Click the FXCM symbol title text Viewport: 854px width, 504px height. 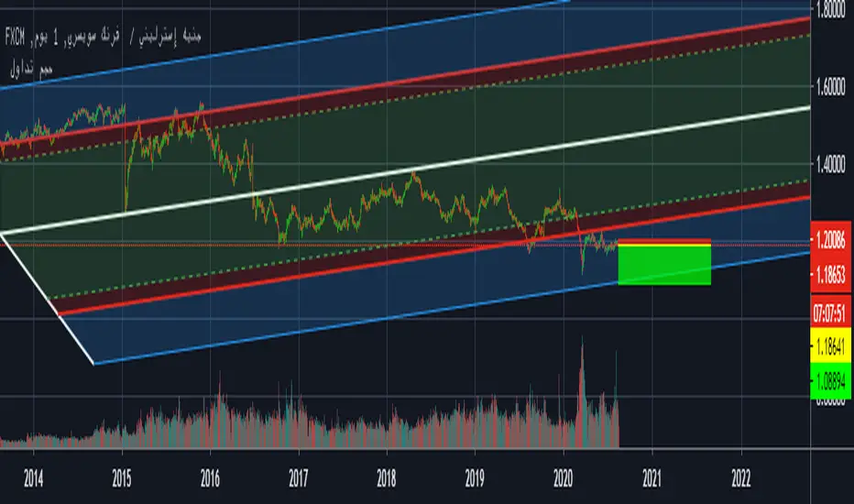click(104, 37)
